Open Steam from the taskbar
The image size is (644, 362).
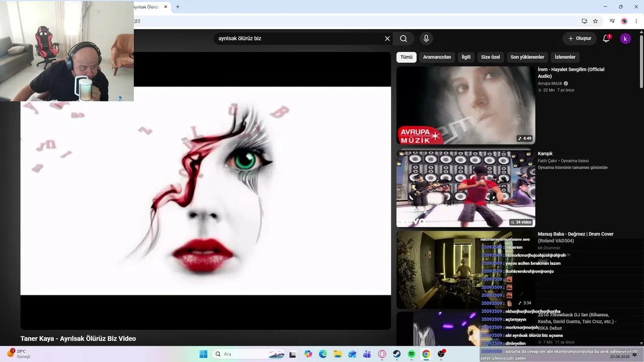coord(396,354)
